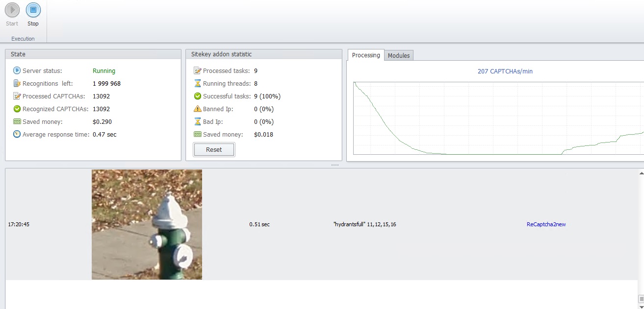Click the Recognized CAPTCHAs value 13092

[101, 109]
